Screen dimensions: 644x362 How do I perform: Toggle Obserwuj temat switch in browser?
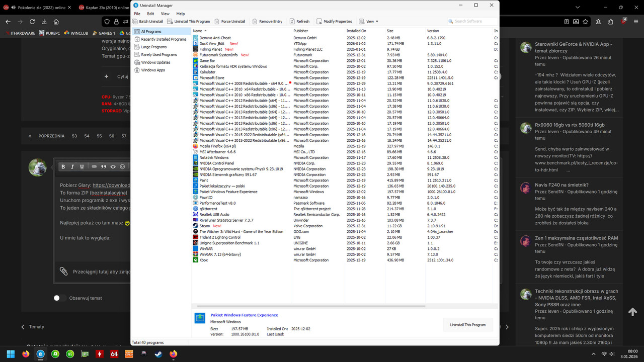(60, 298)
